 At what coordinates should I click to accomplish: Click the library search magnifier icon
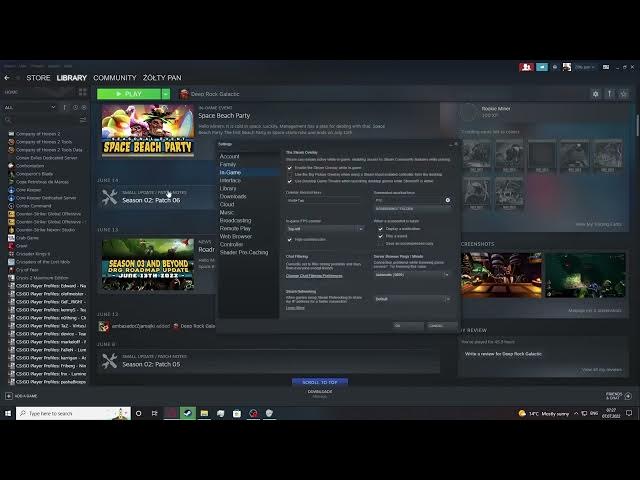pos(8,120)
